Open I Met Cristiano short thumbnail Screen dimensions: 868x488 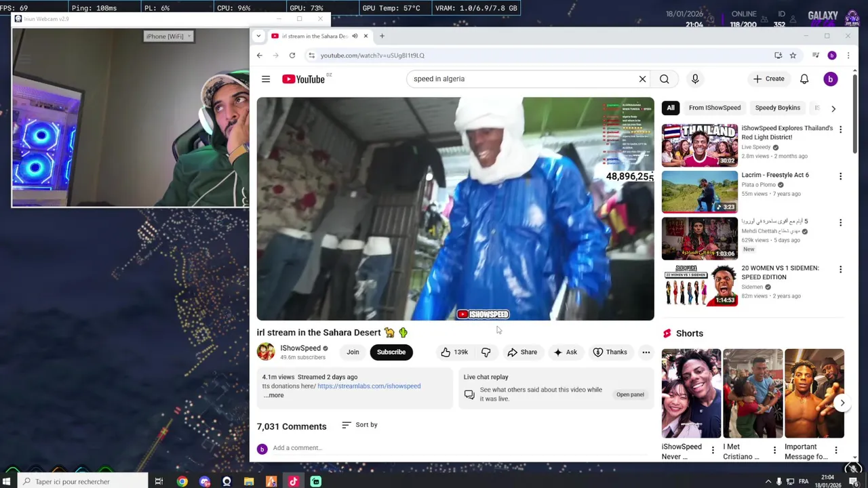pos(753,393)
